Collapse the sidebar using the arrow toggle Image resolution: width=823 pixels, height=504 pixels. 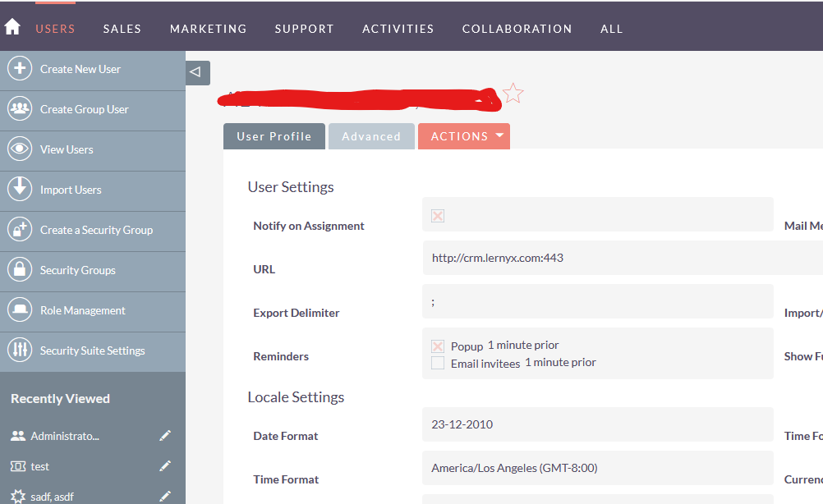click(x=196, y=72)
